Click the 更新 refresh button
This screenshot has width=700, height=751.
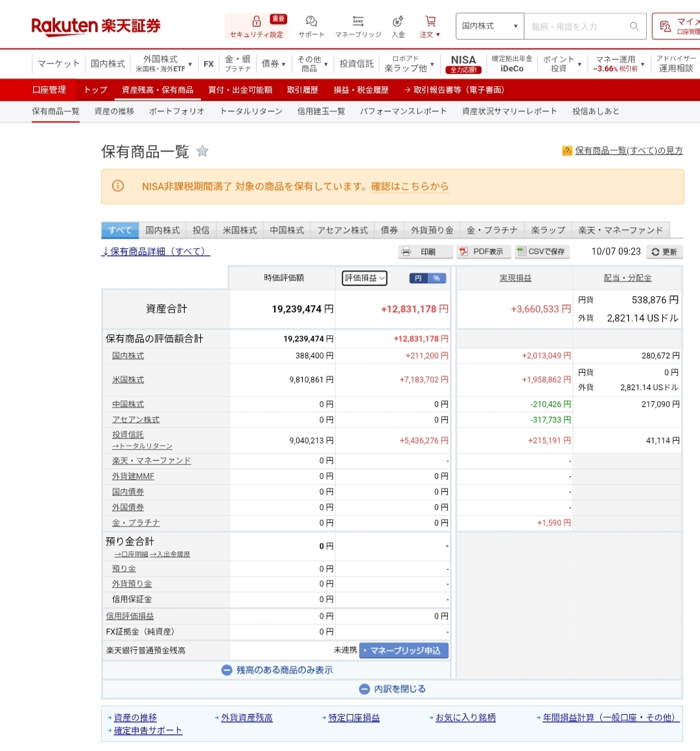pyautogui.click(x=664, y=252)
